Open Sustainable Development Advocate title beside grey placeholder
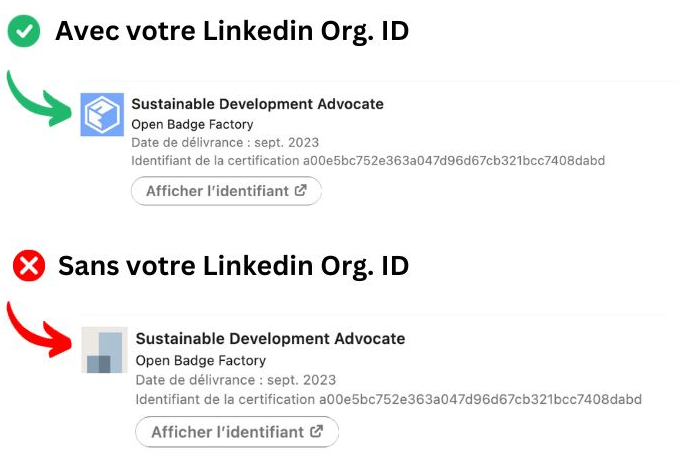Viewport: 687px width, 461px height. pyautogui.click(x=270, y=339)
